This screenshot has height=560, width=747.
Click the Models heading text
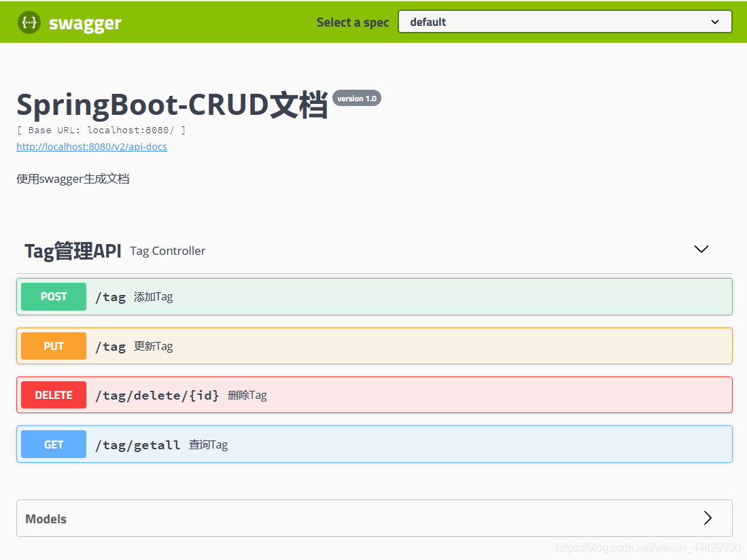46,519
